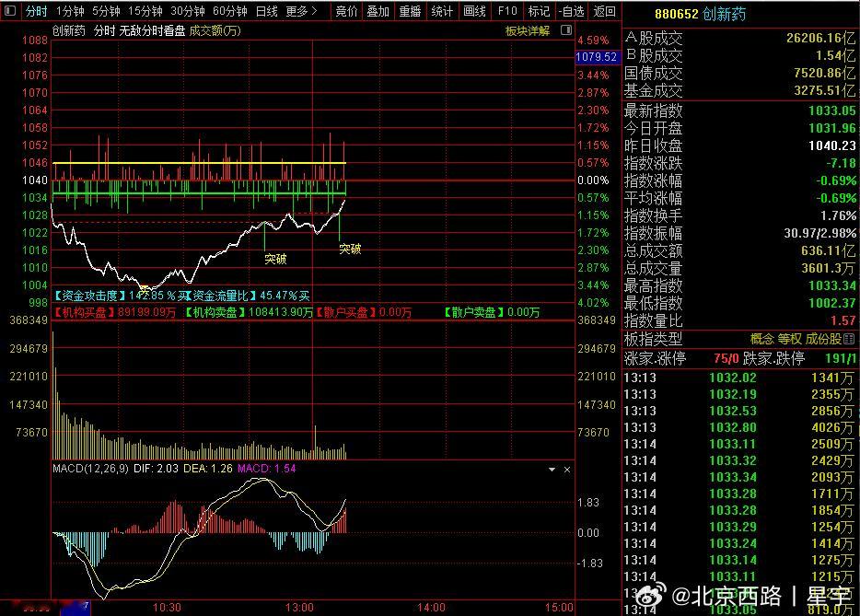860x616 pixels.
Task: Switch to the 分时 tab
Action: (x=36, y=11)
